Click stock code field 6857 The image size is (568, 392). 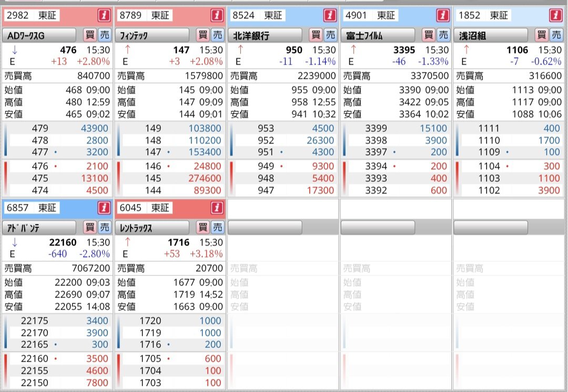(18, 208)
